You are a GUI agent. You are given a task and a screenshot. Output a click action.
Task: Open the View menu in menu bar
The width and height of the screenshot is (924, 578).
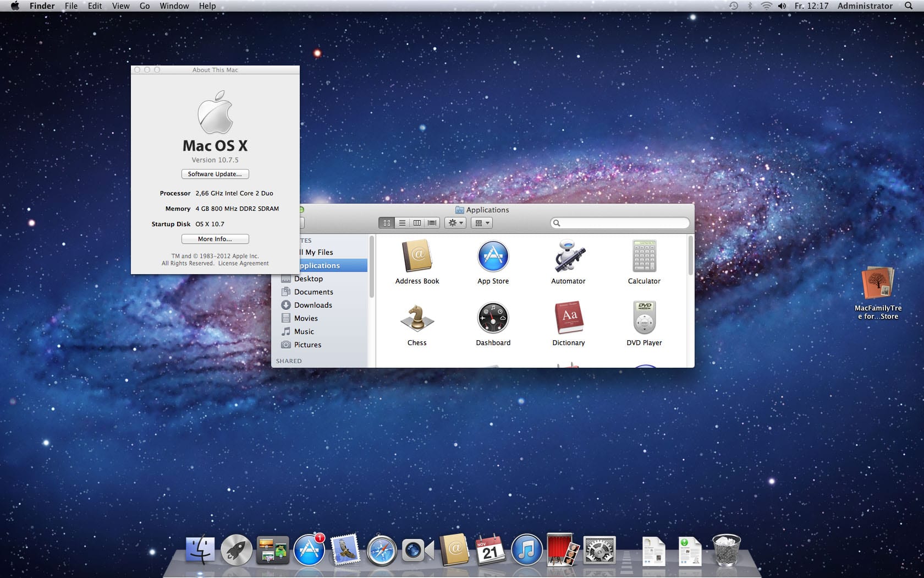point(120,6)
